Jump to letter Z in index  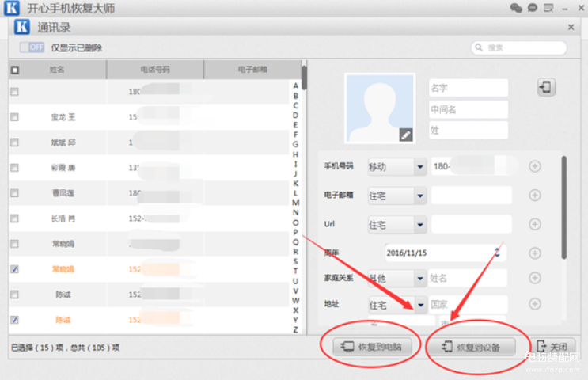295,329
